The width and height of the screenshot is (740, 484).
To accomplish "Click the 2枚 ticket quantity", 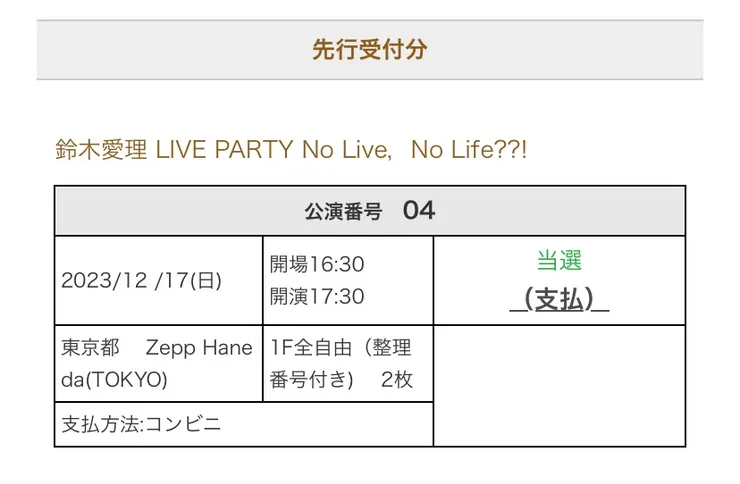I will (x=396, y=380).
